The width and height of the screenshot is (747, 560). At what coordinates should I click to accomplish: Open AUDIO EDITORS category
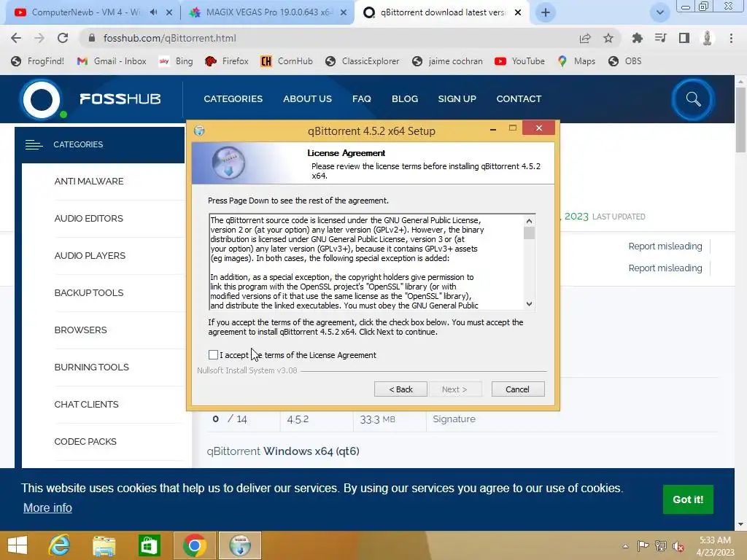point(88,219)
